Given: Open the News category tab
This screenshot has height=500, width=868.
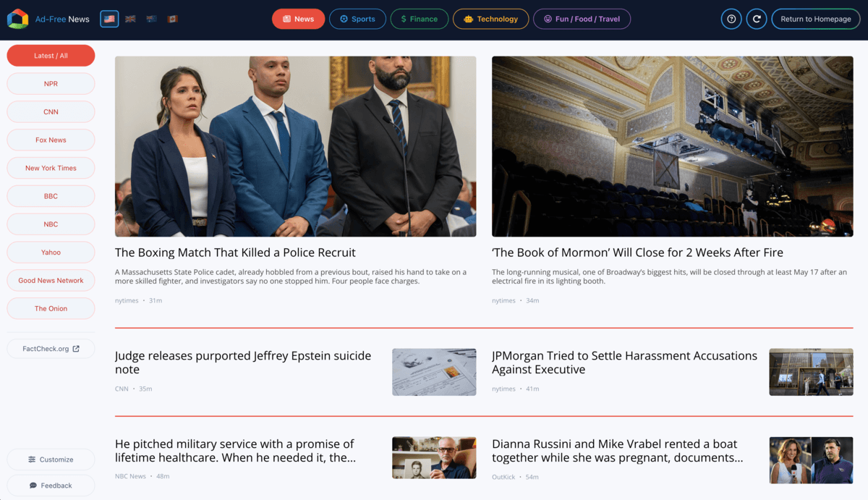Looking at the screenshot, I should click(x=298, y=19).
